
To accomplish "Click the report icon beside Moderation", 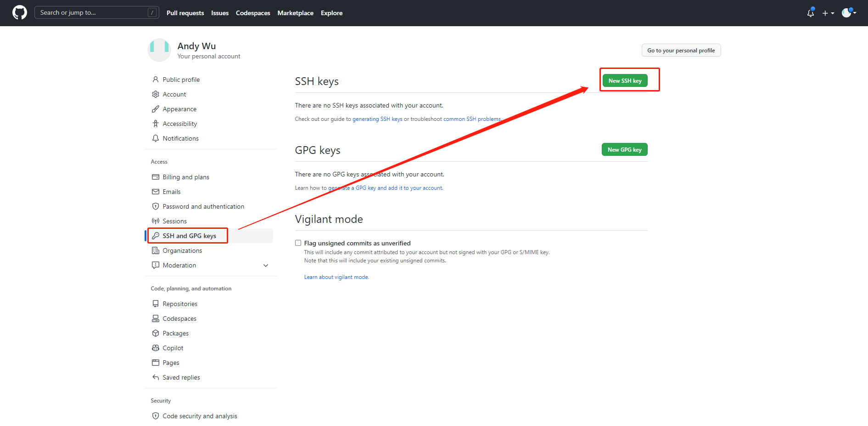I will click(156, 265).
